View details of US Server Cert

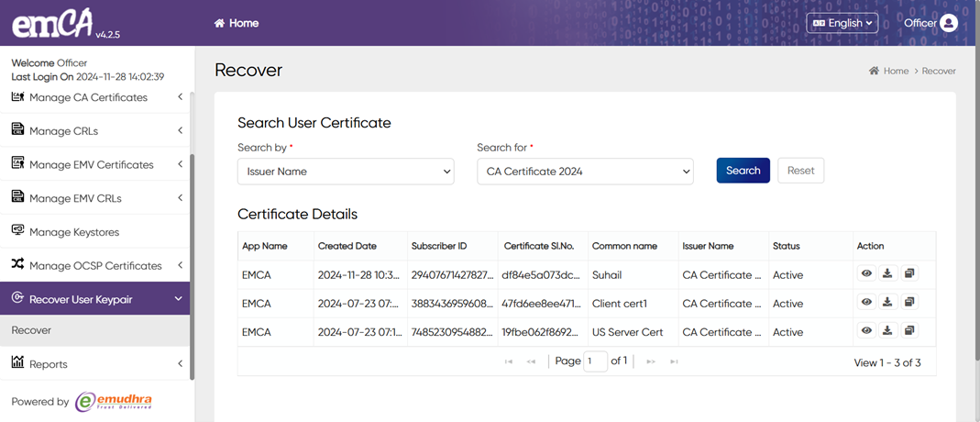[x=866, y=330]
